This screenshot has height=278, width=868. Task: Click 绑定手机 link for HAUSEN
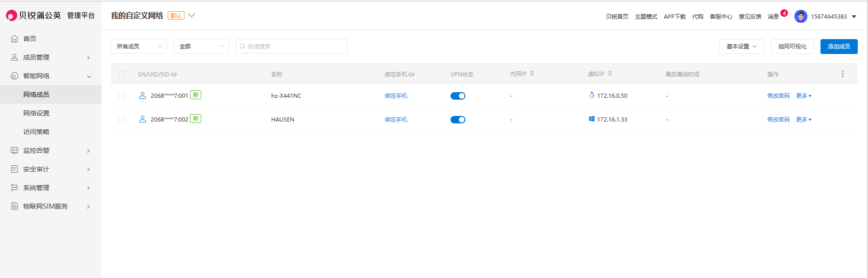click(396, 120)
